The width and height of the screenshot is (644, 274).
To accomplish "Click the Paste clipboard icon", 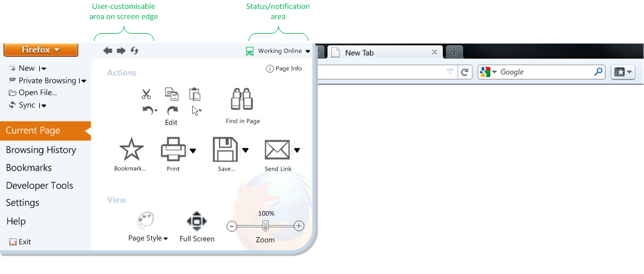I will [195, 94].
